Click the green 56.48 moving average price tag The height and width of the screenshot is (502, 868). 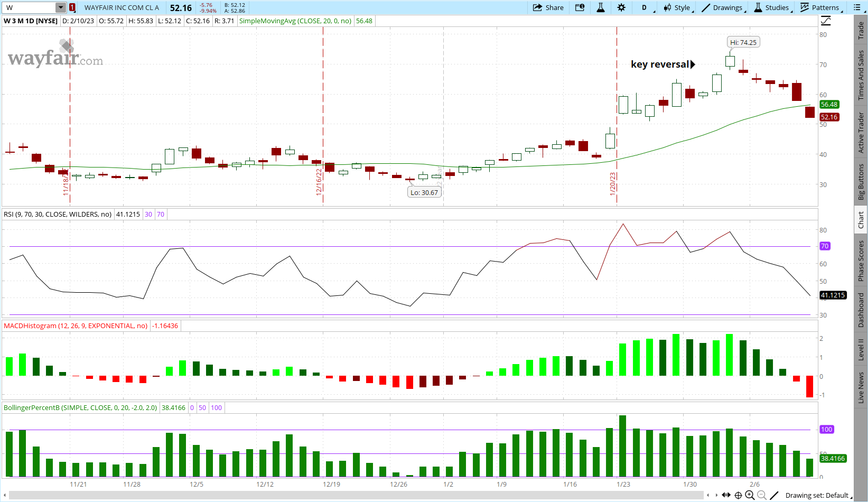829,104
